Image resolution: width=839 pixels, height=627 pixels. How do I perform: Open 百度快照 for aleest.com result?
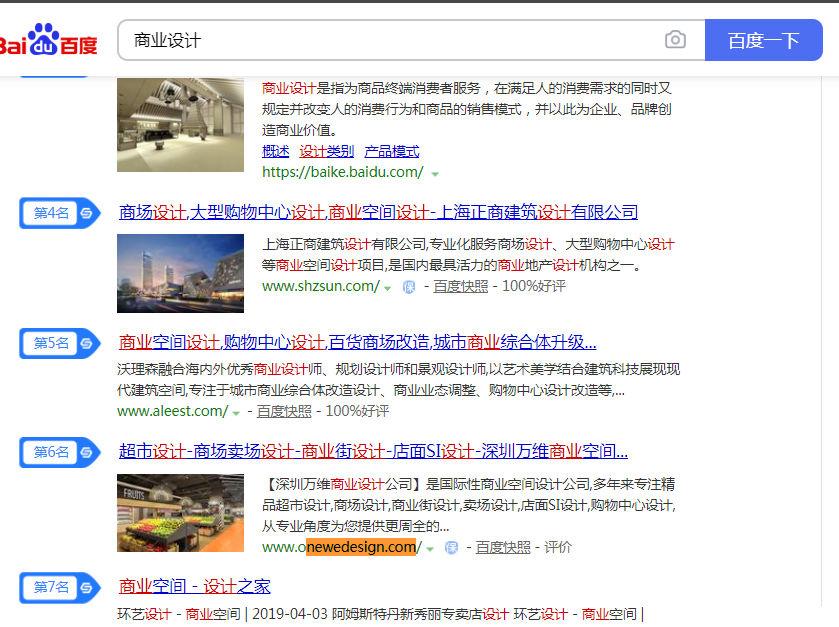click(x=284, y=411)
